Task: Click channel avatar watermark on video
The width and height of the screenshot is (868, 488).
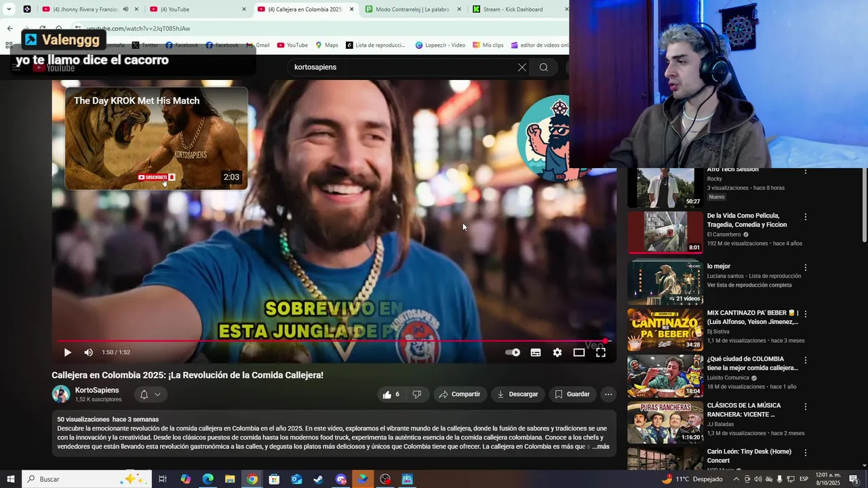Action: click(x=544, y=138)
